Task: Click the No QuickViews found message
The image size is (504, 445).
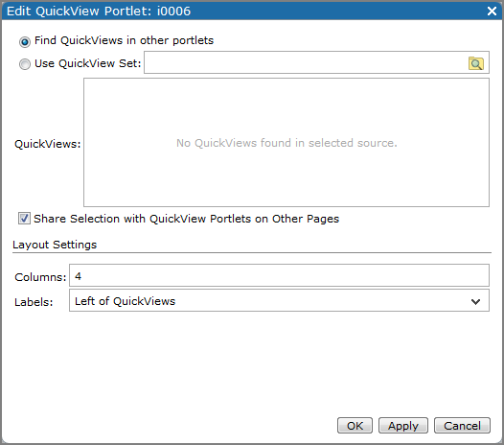Action: (286, 143)
